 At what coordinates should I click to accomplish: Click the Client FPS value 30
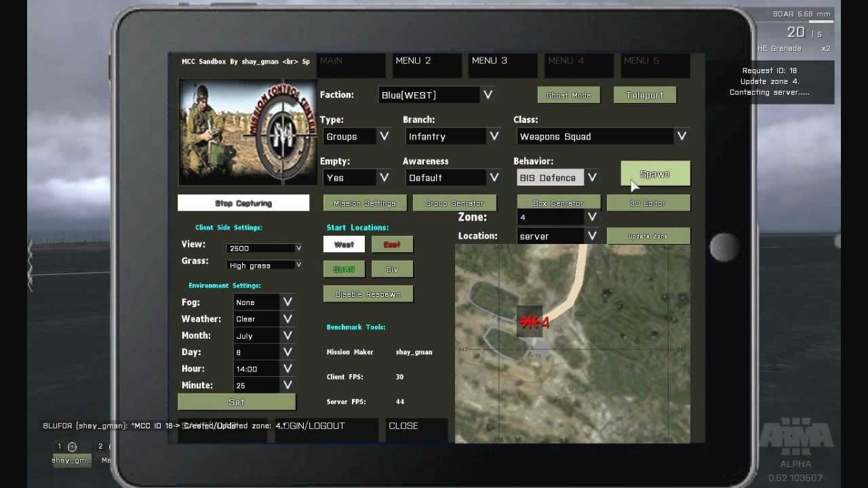tap(399, 377)
